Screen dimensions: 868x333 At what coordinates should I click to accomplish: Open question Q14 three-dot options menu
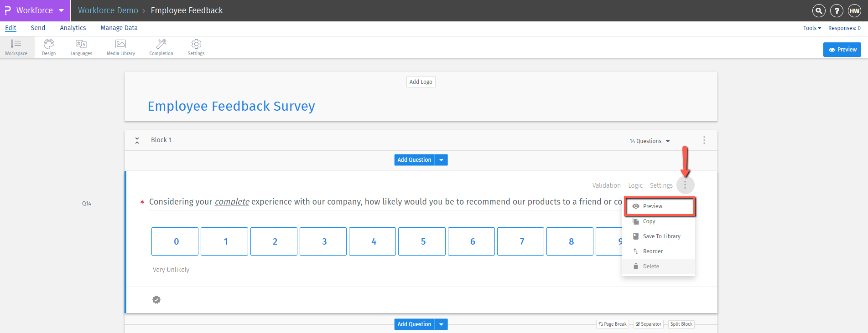pyautogui.click(x=685, y=185)
